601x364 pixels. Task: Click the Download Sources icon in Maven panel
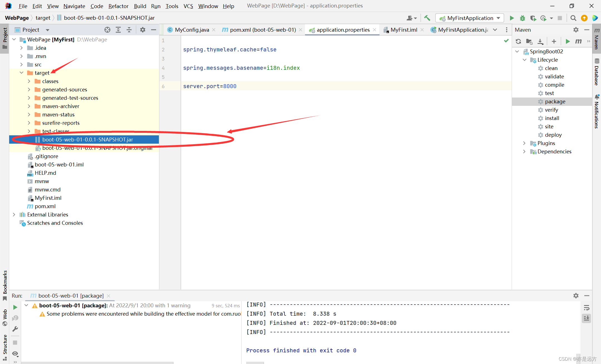(540, 41)
